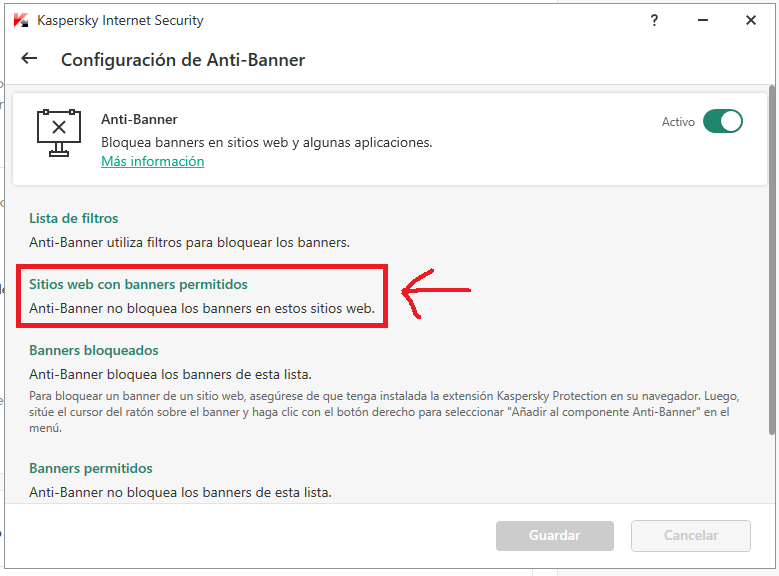
Task: Click the vertical scrollbar of settings panel
Action: point(772,260)
